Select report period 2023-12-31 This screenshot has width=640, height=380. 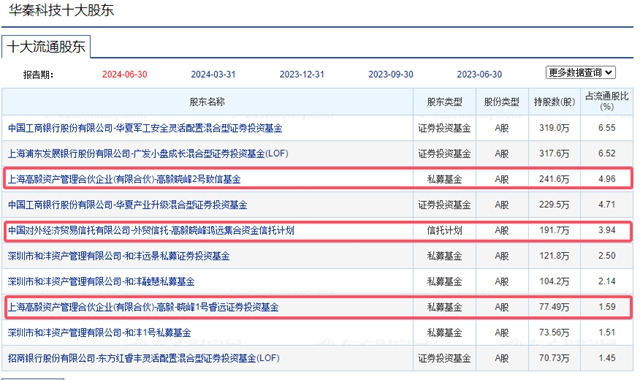302,75
